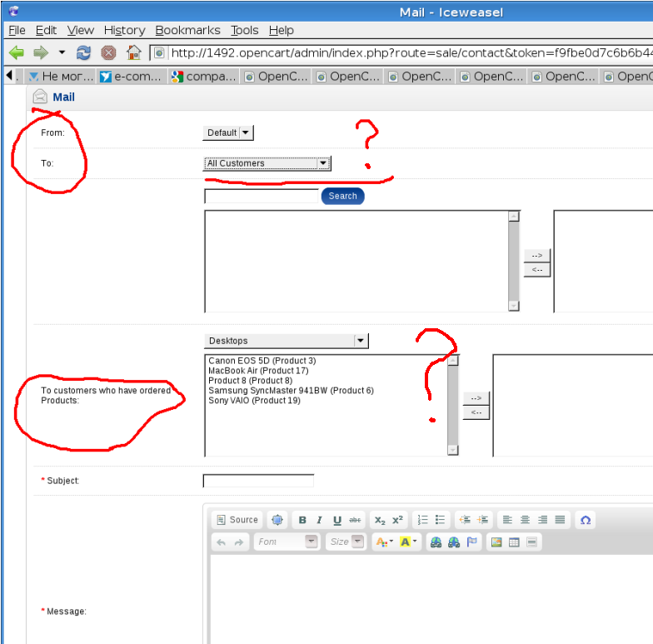Apply Strikethrough formatting in the editor
The image size is (653, 644).
355,520
